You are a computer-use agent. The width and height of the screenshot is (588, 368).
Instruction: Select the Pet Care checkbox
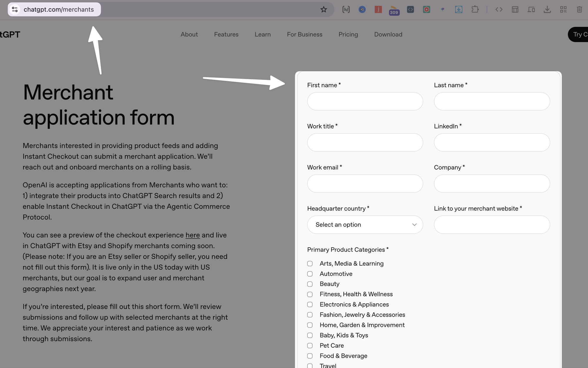tap(310, 346)
